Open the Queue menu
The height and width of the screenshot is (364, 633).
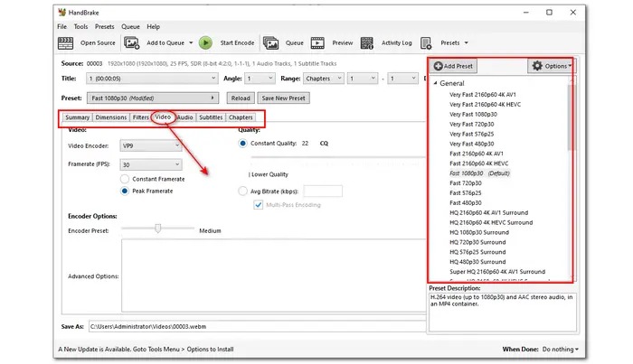130,26
